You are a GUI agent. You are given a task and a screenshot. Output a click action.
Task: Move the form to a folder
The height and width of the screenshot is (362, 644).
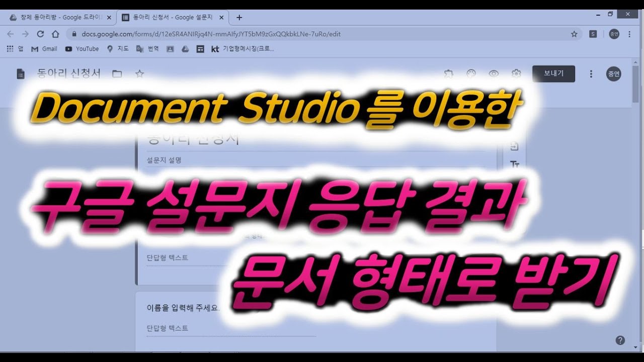[117, 74]
